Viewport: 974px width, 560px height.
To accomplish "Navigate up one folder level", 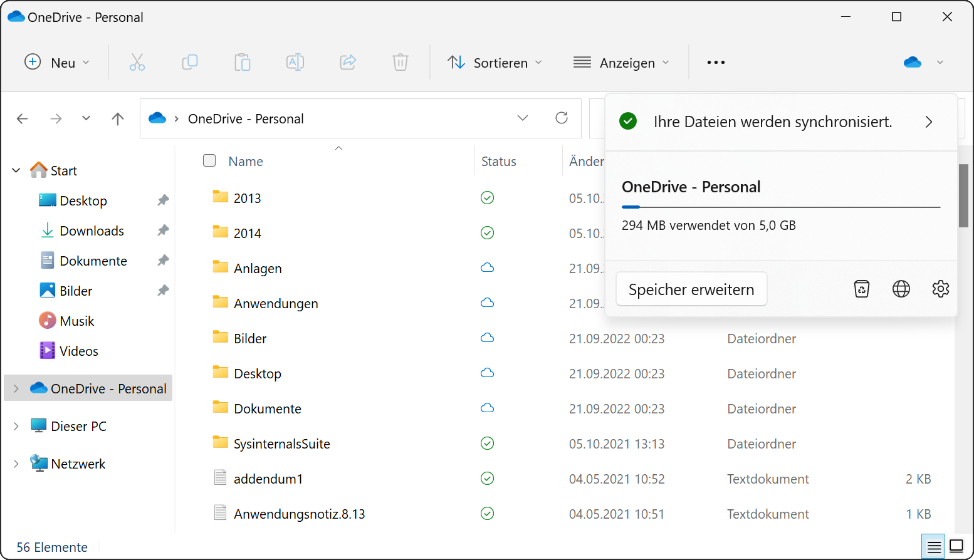I will point(118,119).
